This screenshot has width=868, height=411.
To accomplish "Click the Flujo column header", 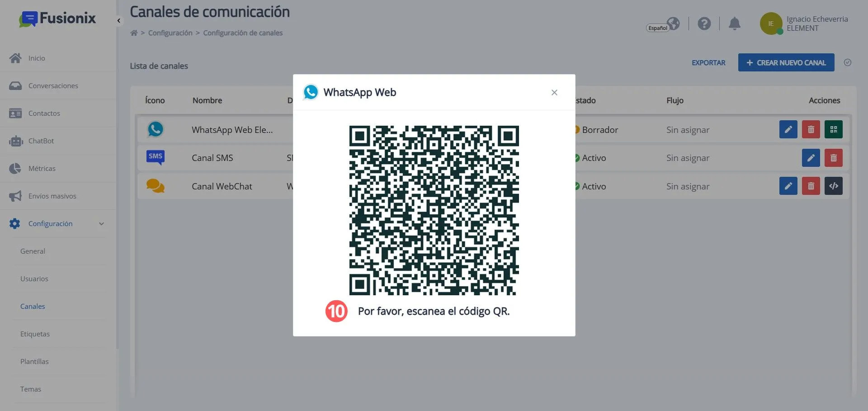I will point(675,100).
